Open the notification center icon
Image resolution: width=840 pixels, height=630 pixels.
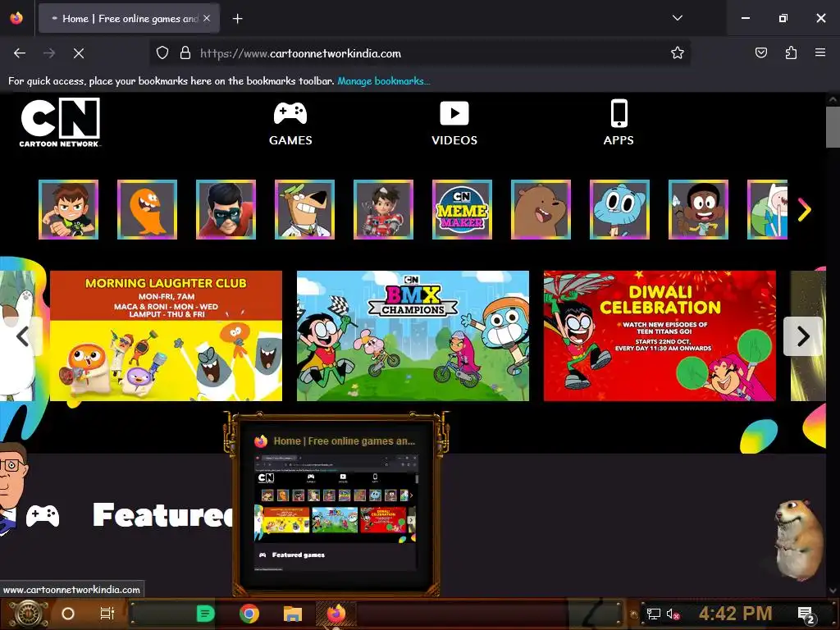click(806, 614)
